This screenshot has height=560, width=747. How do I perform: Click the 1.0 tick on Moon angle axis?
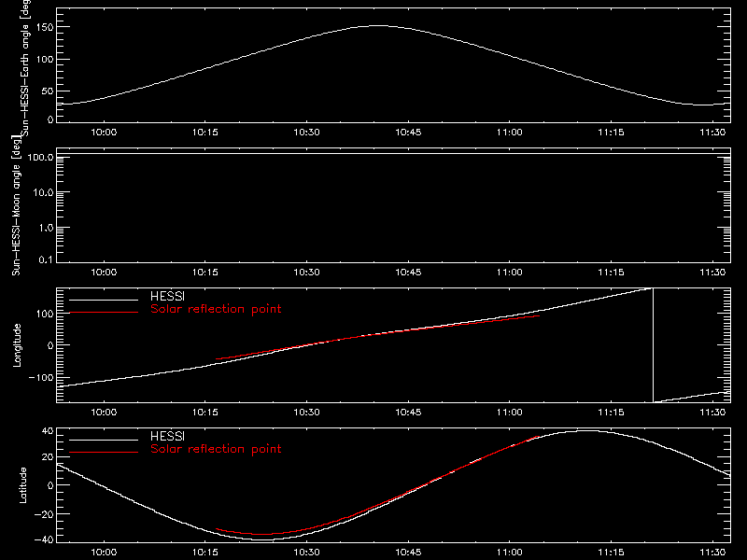(x=46, y=228)
